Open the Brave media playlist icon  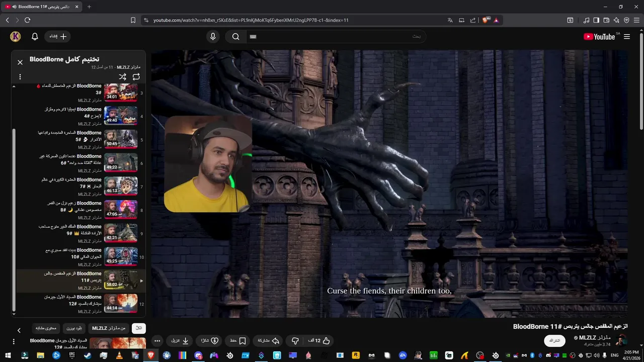pyautogui.click(x=586, y=20)
